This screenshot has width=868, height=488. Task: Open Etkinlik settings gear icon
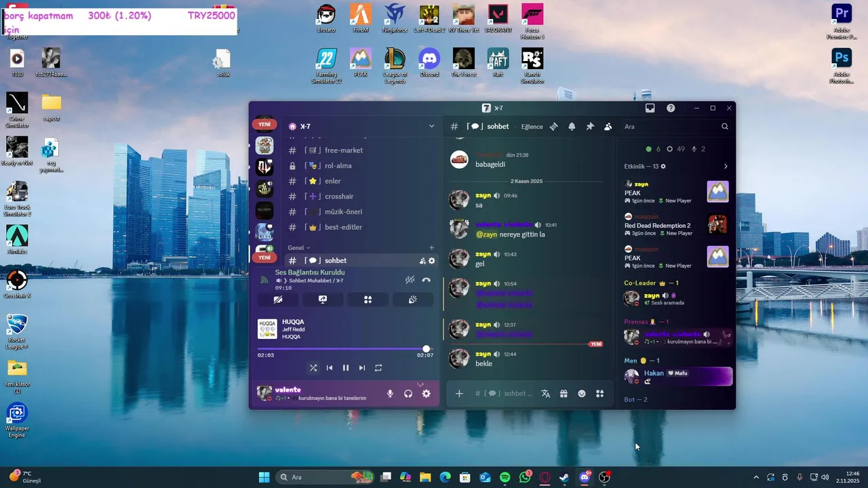[x=663, y=167]
